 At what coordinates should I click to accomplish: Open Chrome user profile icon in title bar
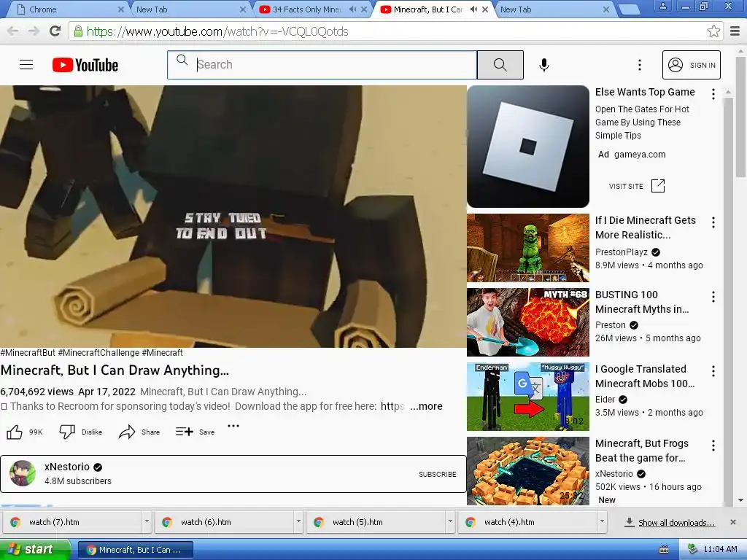662,6
